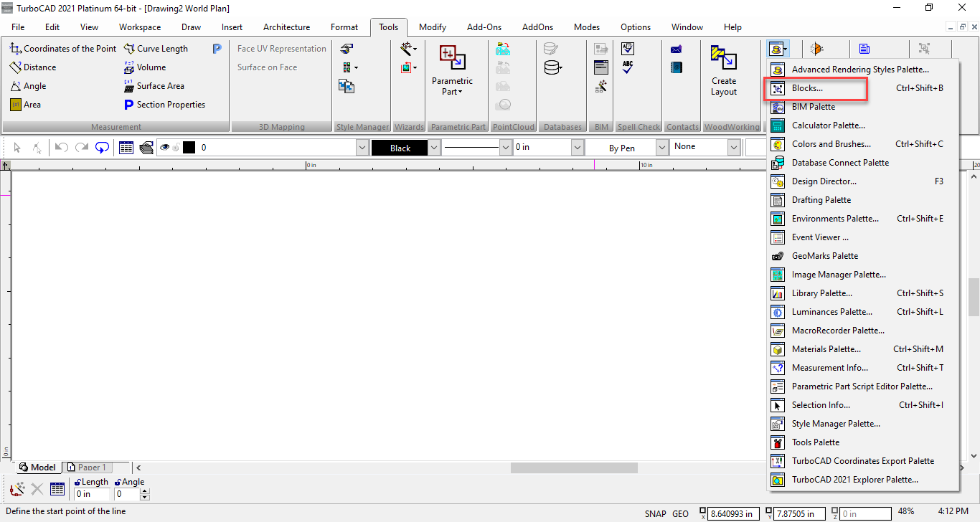Toggle the Angle lock in inspector bar
The width and height of the screenshot is (980, 522).
tap(118, 483)
